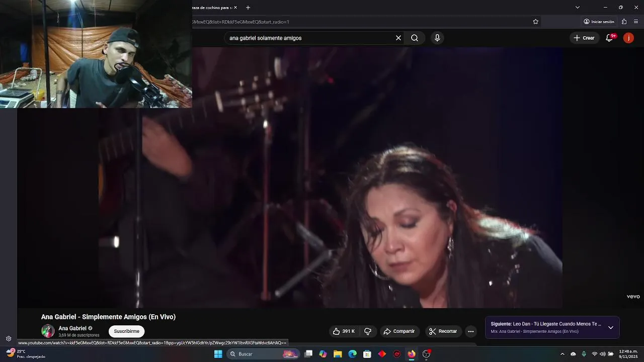Open a new browser tab
Screen dimensions: 644x362
click(x=248, y=8)
